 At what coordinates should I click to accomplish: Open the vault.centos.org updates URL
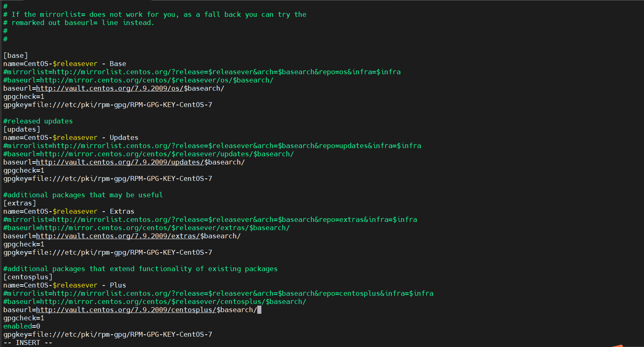(120, 162)
